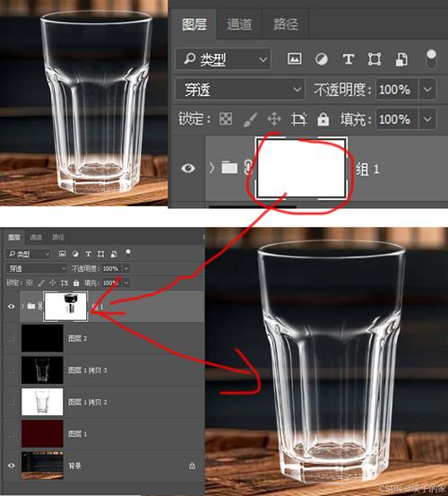
Task: Click artboard nesting lock in the enlarged panel
Action: (298, 119)
